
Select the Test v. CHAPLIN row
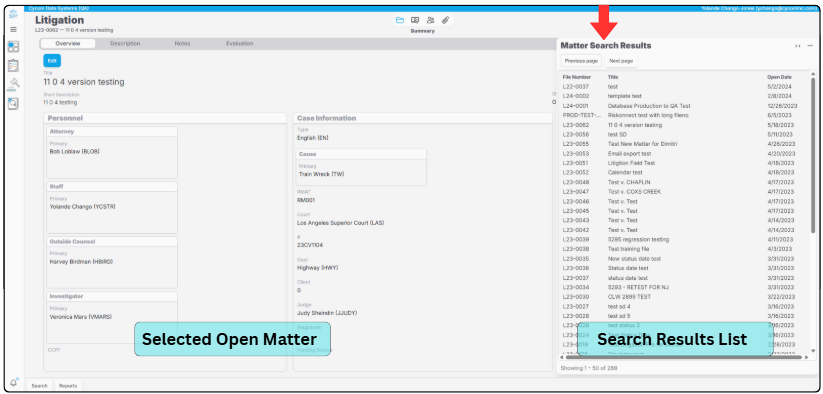pos(685,182)
